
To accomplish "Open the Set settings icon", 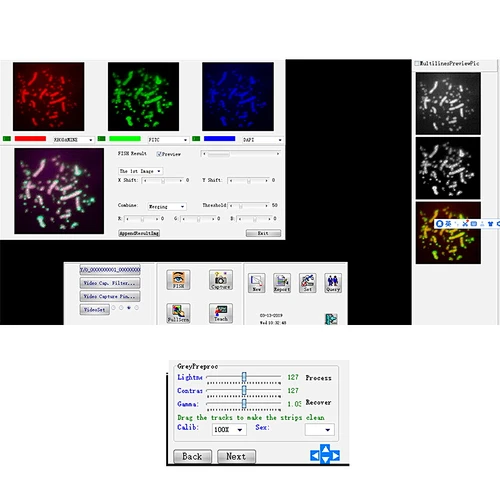I will coord(307,283).
